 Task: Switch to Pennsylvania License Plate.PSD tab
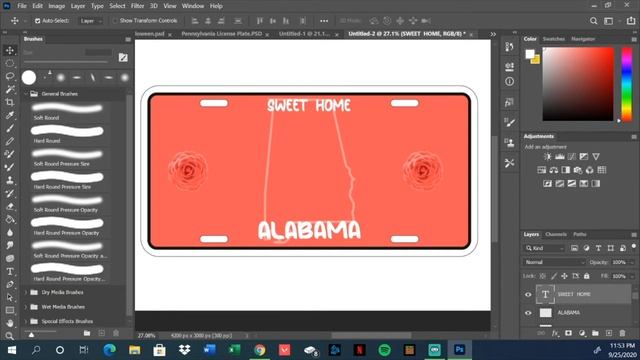click(x=222, y=34)
